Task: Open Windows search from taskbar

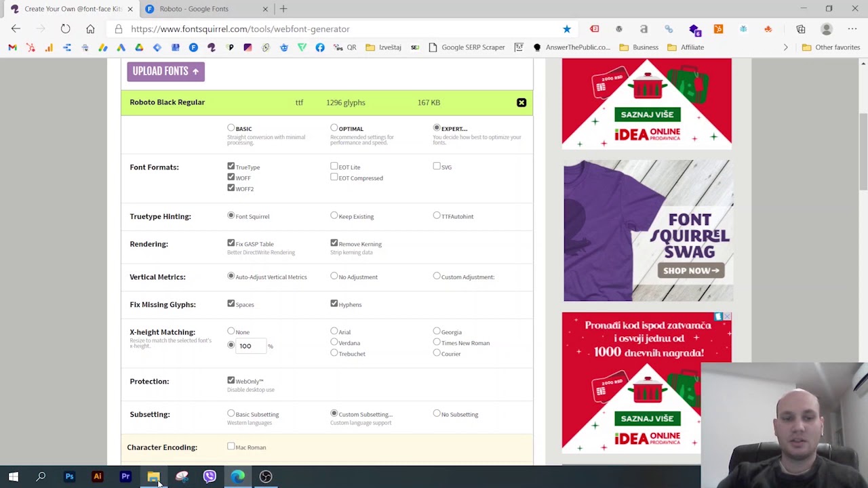Action: click(41, 476)
